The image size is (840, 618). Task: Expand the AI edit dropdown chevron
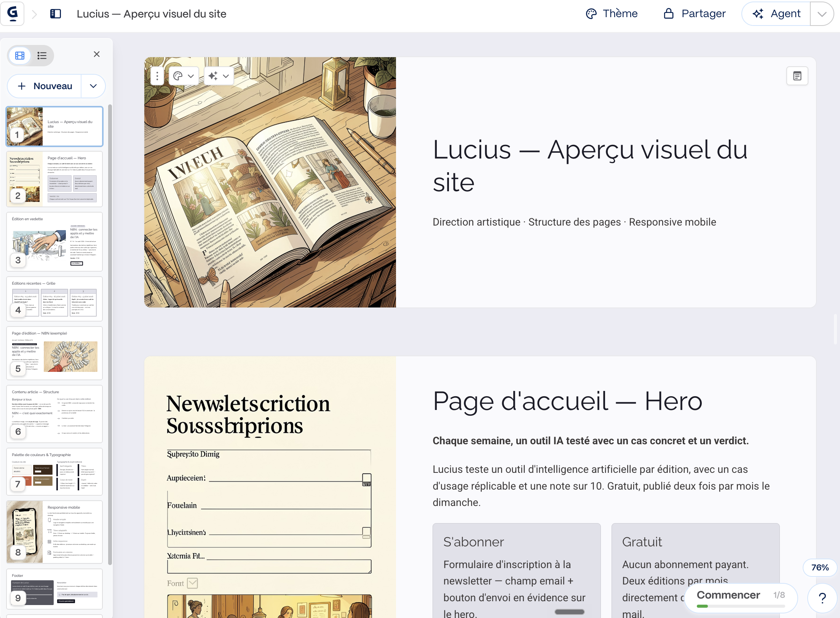(226, 76)
